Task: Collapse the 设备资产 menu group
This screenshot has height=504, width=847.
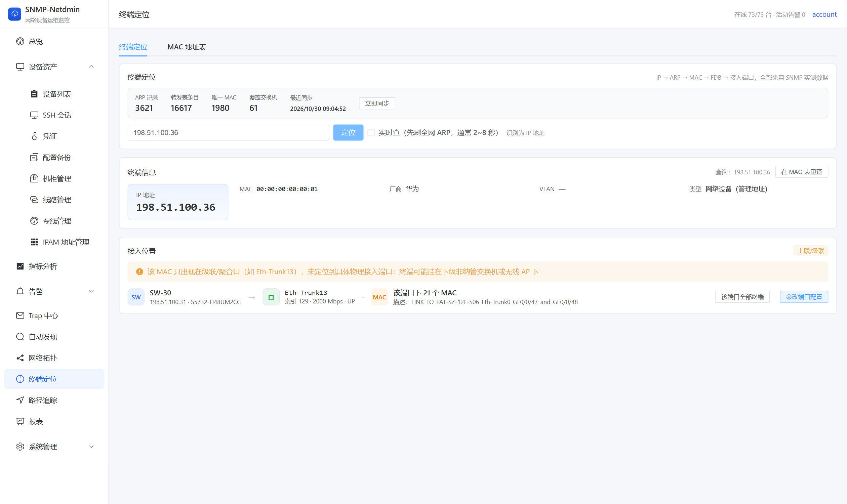Action: click(91, 67)
